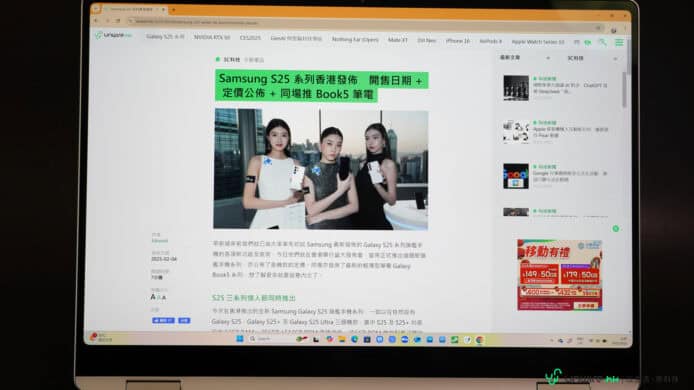Click the browser back arrow
Image resolution: width=694 pixels, height=390 pixels.
tap(96, 20)
